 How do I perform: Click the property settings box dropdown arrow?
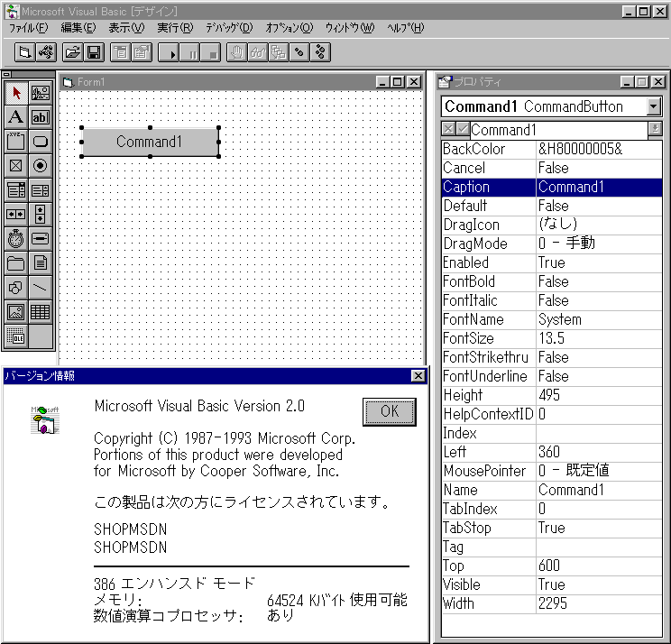[655, 129]
